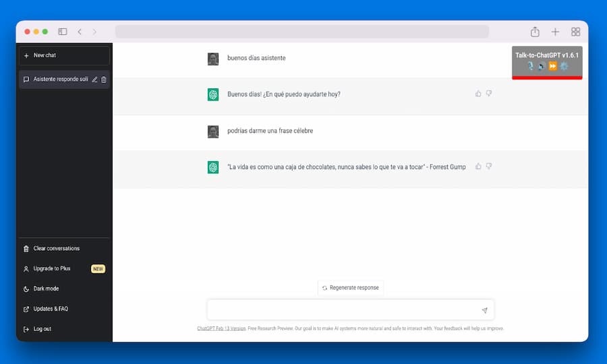Click the moon icon beside Dark mode
The width and height of the screenshot is (607, 364).
[x=26, y=289]
